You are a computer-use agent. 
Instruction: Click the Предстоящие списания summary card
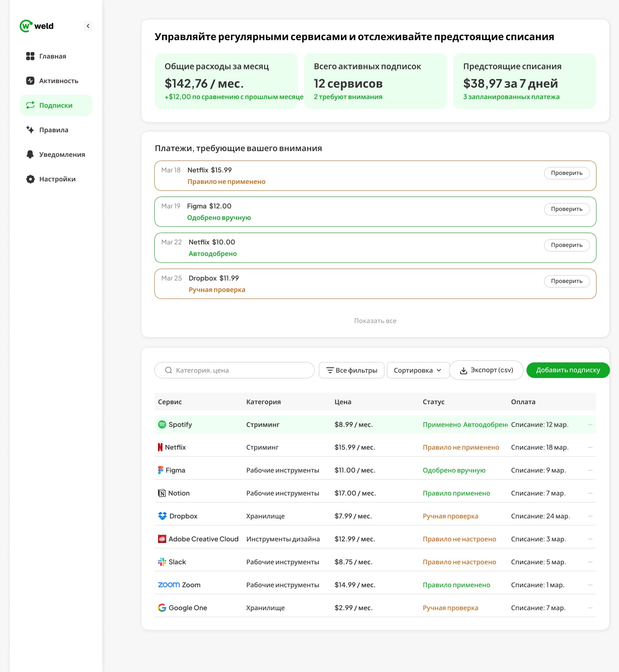coord(525,81)
